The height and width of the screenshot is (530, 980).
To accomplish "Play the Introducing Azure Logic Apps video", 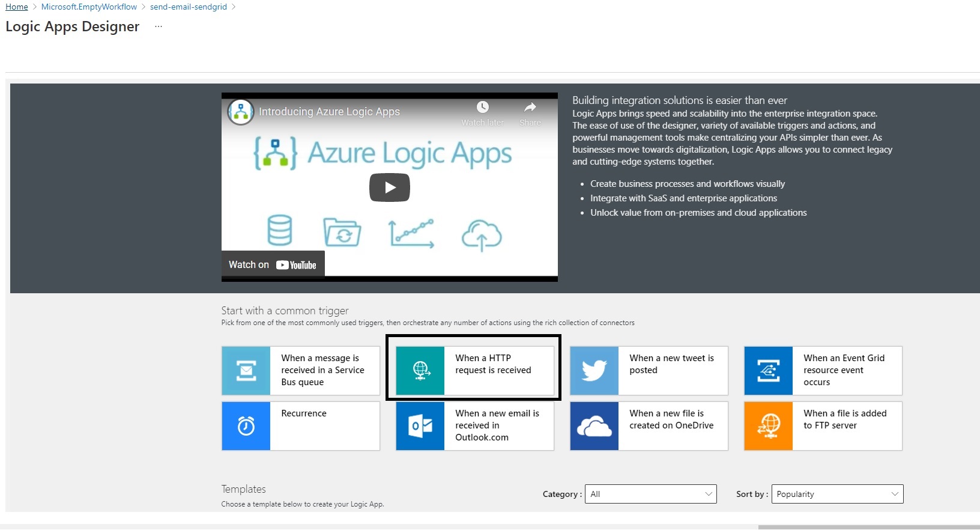I will coord(390,187).
